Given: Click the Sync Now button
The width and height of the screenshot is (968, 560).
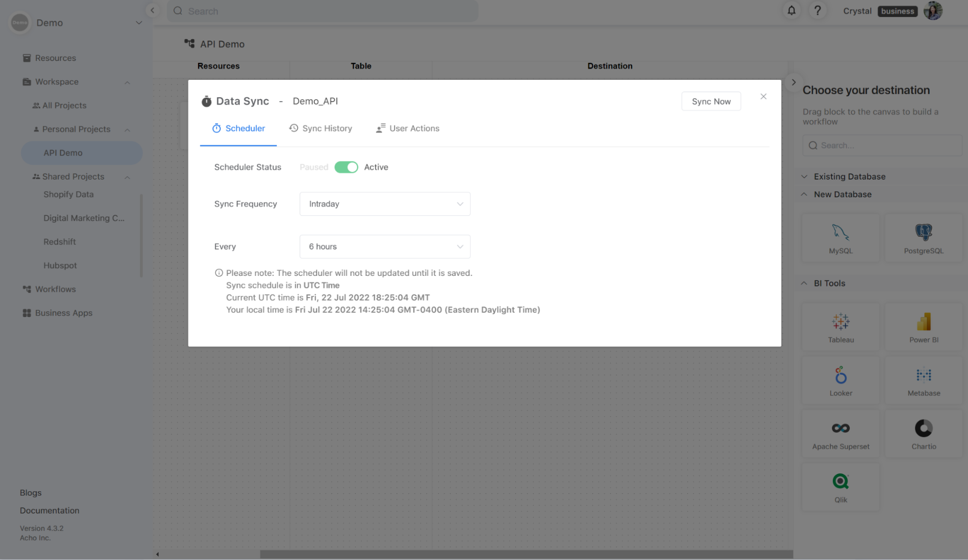Looking at the screenshot, I should pos(711,101).
